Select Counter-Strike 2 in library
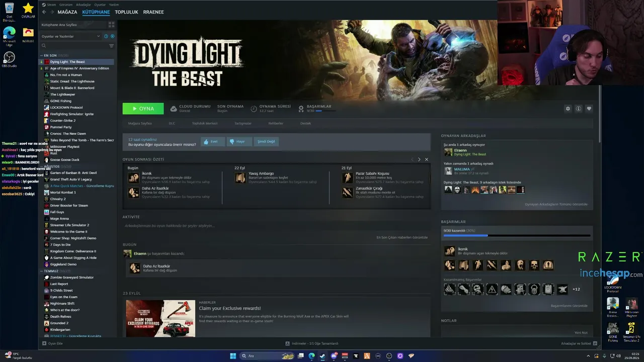This screenshot has width=644, height=362. [x=63, y=121]
